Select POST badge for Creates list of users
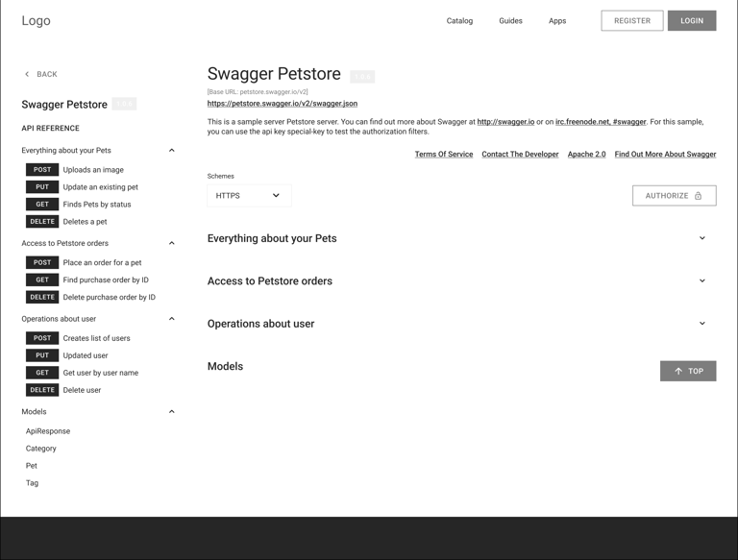 coord(42,338)
